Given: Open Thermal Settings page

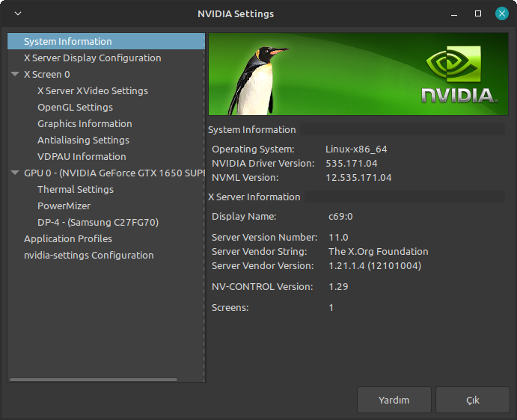Looking at the screenshot, I should 76,189.
